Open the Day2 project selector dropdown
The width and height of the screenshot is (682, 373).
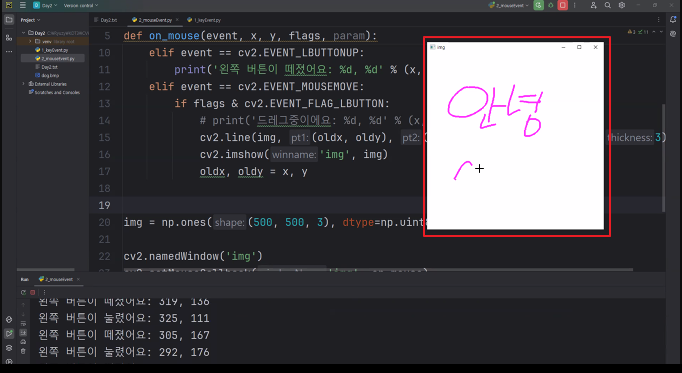click(45, 5)
